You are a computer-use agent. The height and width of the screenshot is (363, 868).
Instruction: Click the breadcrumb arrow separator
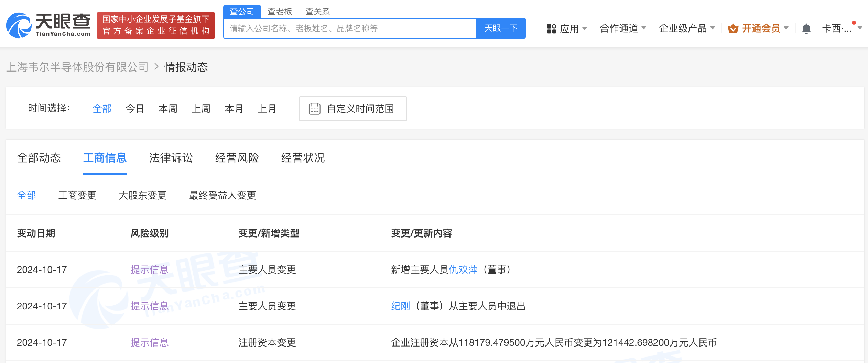(x=156, y=67)
